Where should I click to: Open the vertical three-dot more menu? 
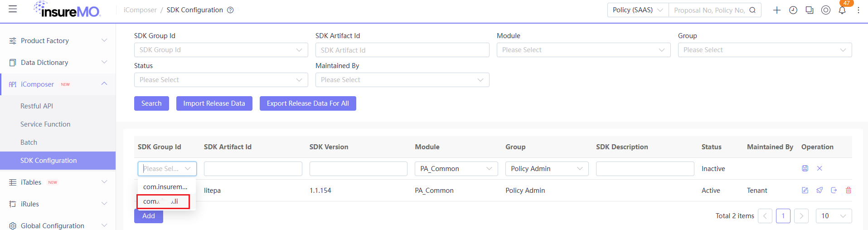coord(858,10)
